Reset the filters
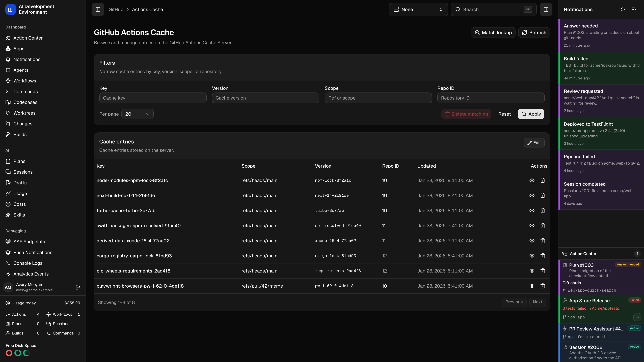 tap(504, 114)
